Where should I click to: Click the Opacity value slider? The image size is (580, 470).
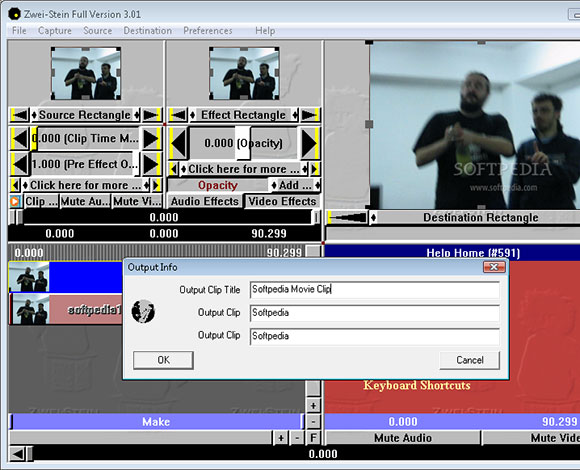[x=244, y=143]
